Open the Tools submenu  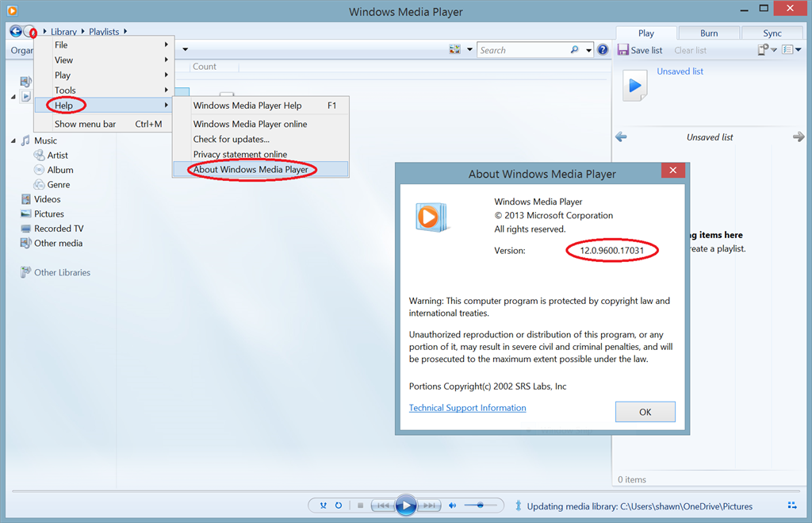coord(105,90)
